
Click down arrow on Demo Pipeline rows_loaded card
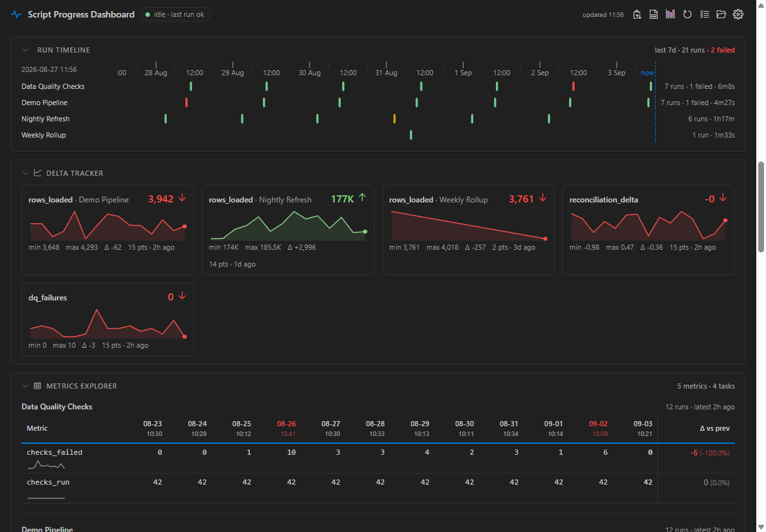pyautogui.click(x=182, y=198)
